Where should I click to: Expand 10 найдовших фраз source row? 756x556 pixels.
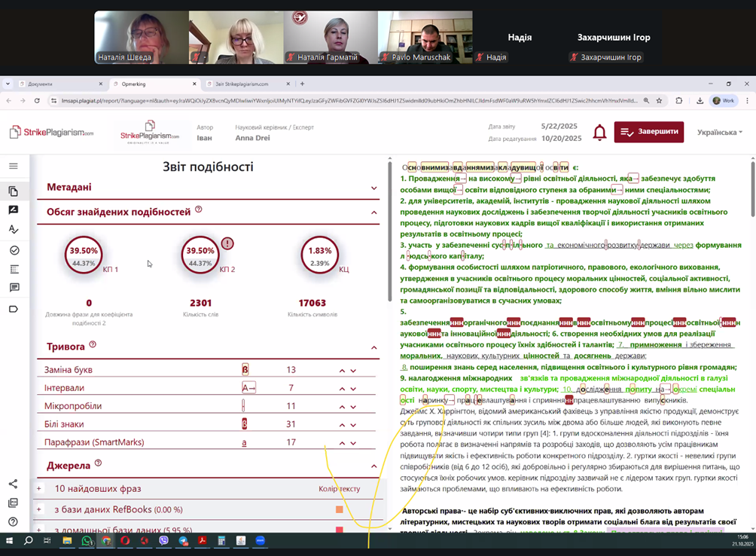pyautogui.click(x=39, y=489)
